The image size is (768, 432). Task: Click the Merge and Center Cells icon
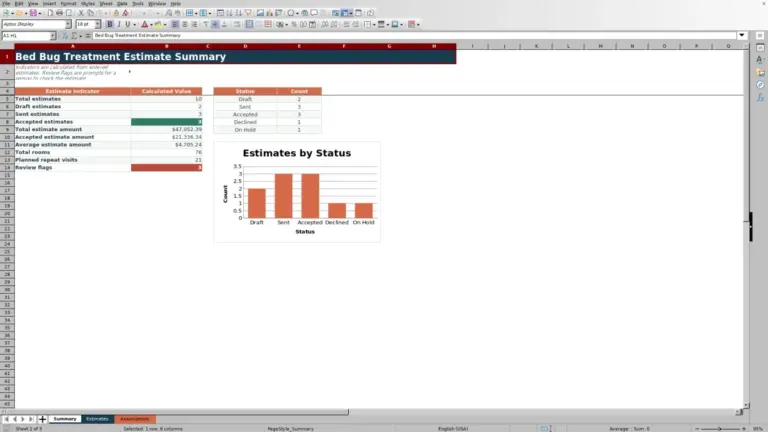pos(249,24)
